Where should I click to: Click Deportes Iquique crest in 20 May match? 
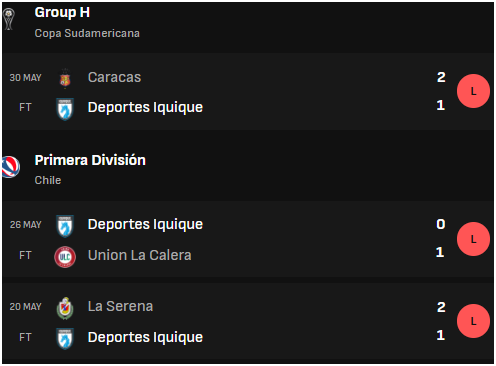coord(65,339)
